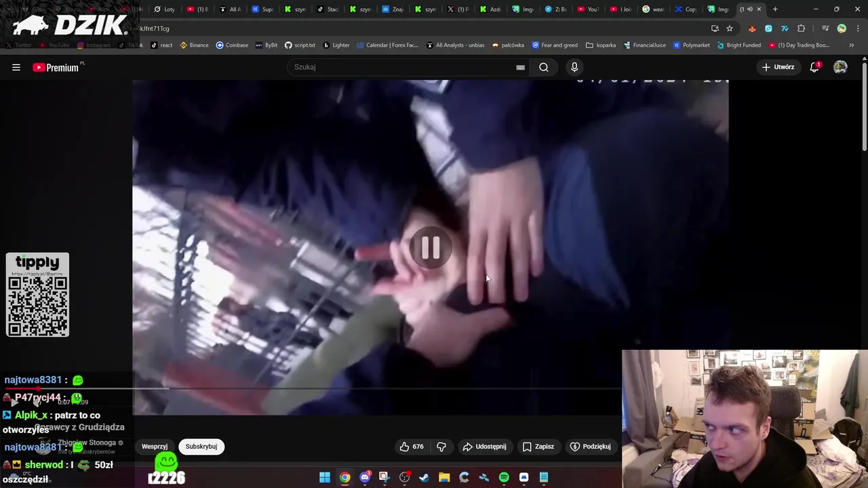Click the Subskrybuj subscribe button
Viewport: 868px width, 488px height.
pos(201,447)
